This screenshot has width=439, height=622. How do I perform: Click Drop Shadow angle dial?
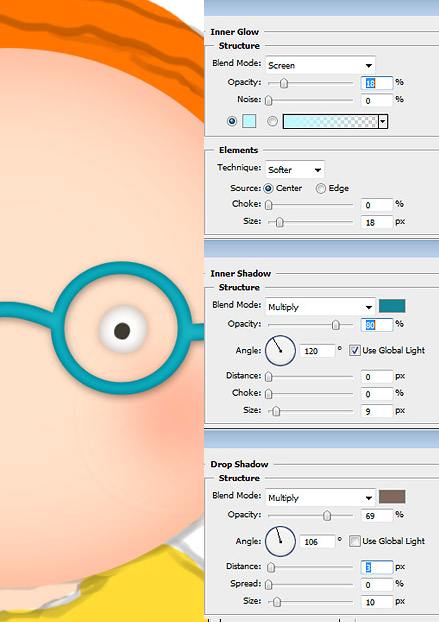point(280,541)
